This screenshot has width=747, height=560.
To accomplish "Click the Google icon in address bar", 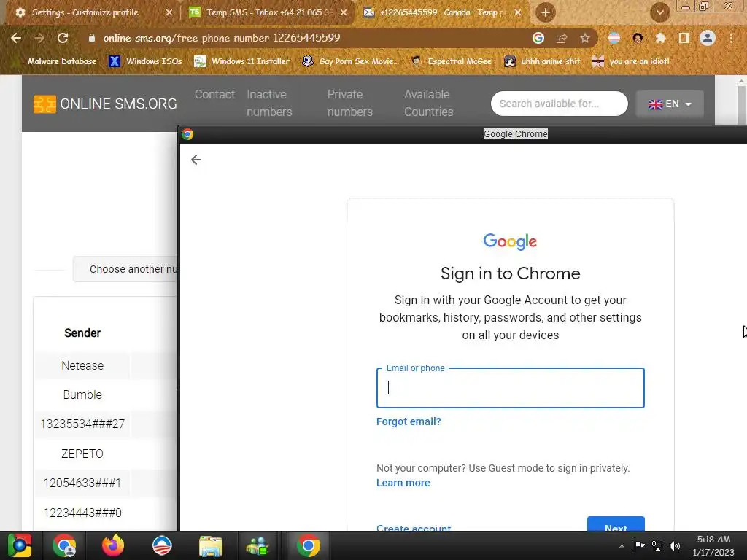I will coord(538,38).
